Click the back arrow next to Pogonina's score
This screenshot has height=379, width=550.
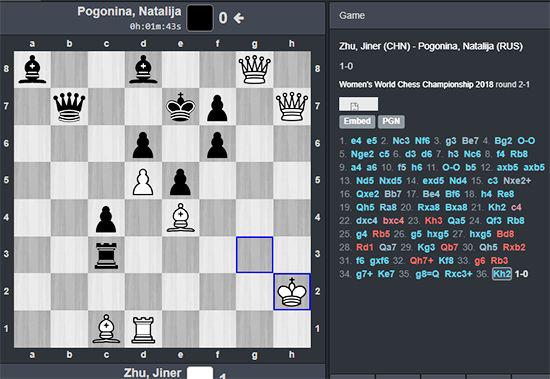click(x=239, y=18)
